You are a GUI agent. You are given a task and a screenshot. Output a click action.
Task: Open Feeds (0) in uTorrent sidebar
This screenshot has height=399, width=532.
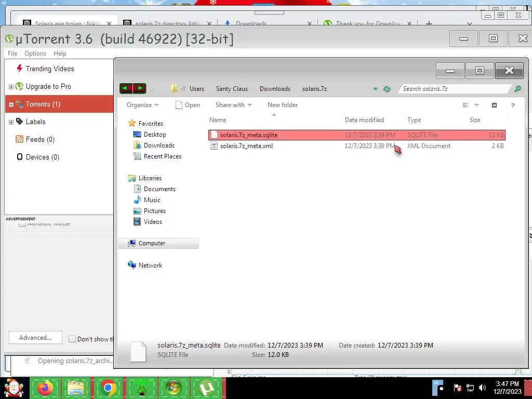(x=35, y=139)
